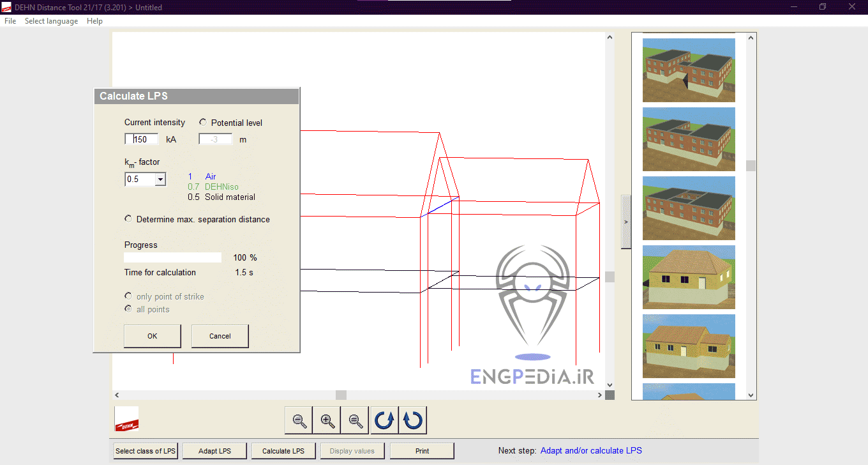Click the model view horizontal scrollbar left arrow
Image resolution: width=868 pixels, height=465 pixels.
tap(117, 395)
